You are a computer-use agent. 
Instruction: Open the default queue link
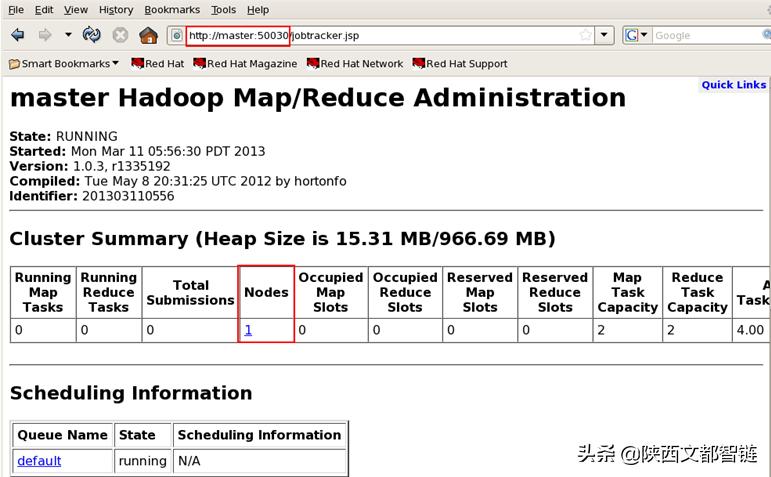point(39,461)
